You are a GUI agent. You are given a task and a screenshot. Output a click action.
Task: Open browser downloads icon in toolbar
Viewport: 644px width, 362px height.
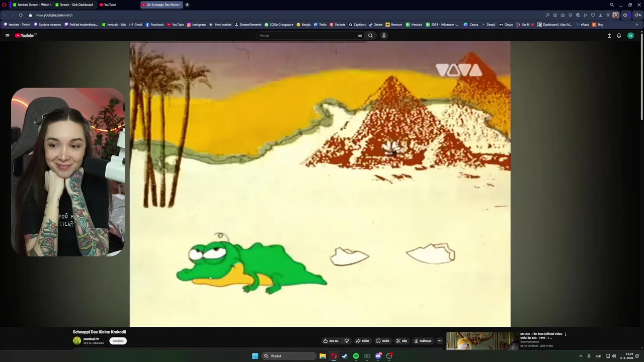pos(600,15)
